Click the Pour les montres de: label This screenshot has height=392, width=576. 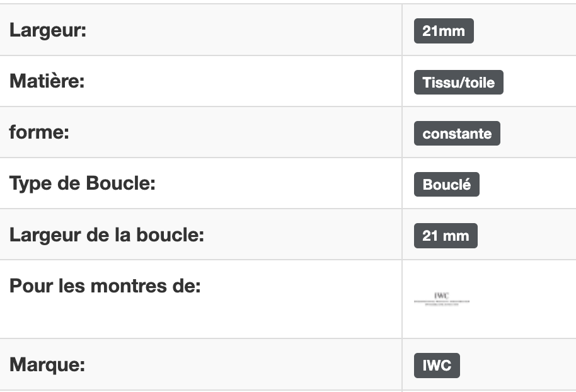pos(105,286)
